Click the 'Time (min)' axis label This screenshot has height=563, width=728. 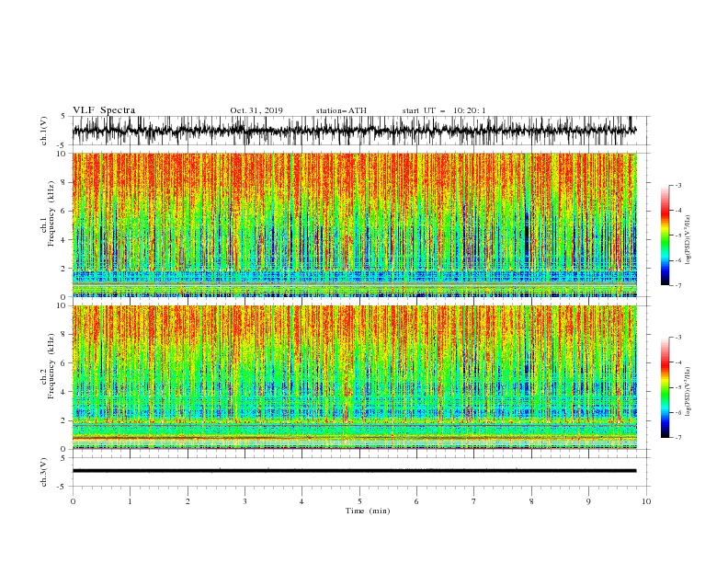368,511
